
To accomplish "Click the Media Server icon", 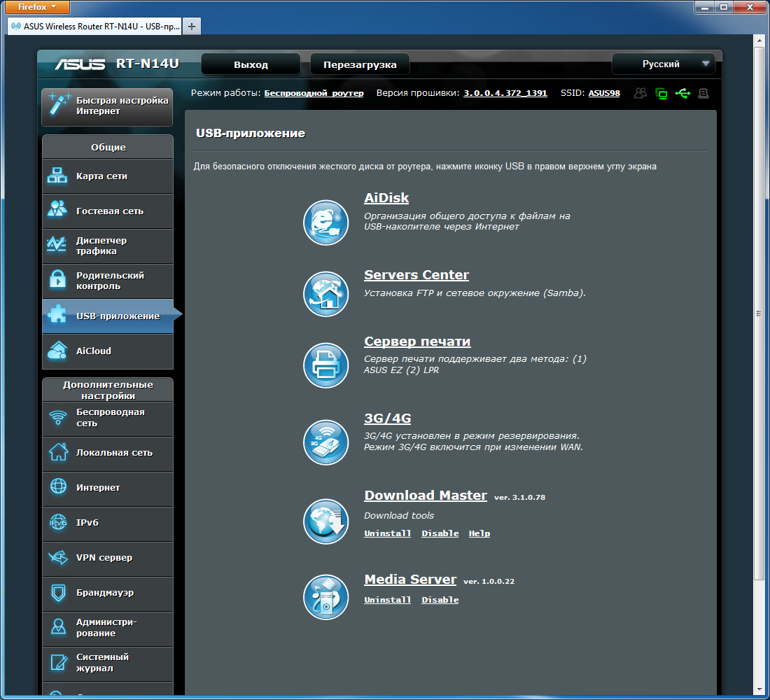I will pyautogui.click(x=325, y=597).
